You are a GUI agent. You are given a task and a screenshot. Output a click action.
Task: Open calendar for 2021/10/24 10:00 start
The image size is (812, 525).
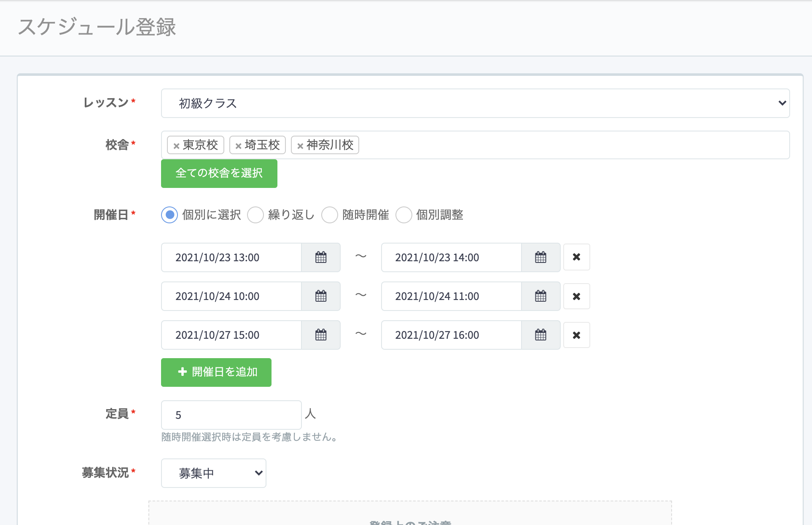tap(321, 296)
